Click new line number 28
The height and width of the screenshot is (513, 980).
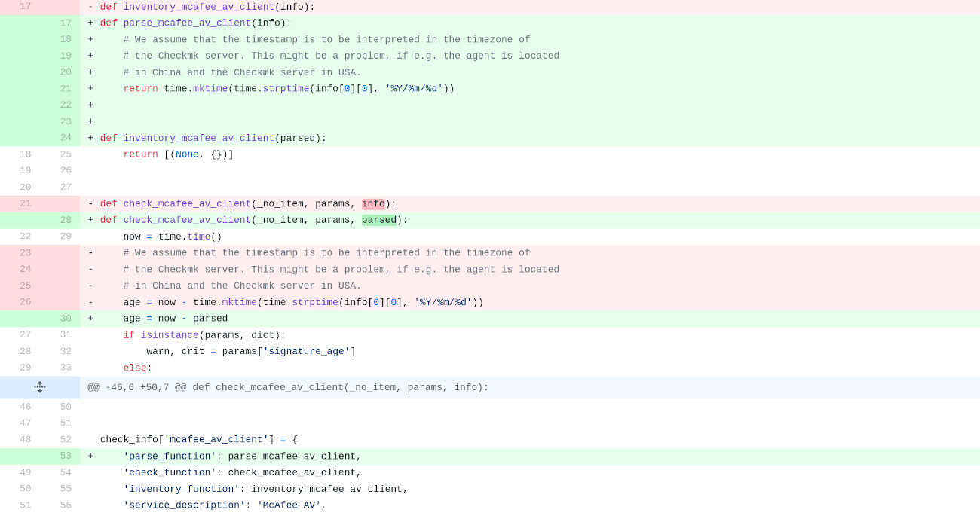[66, 221]
